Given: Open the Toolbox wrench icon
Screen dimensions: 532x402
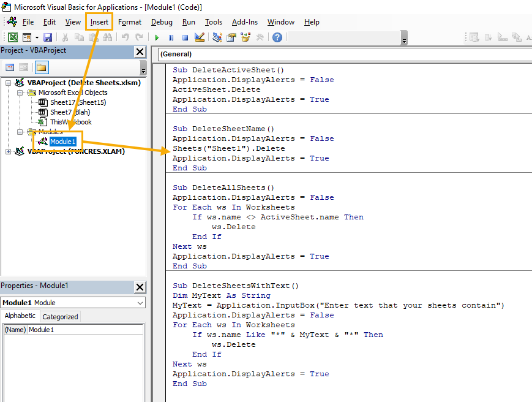Looking at the screenshot, I should (260, 37).
